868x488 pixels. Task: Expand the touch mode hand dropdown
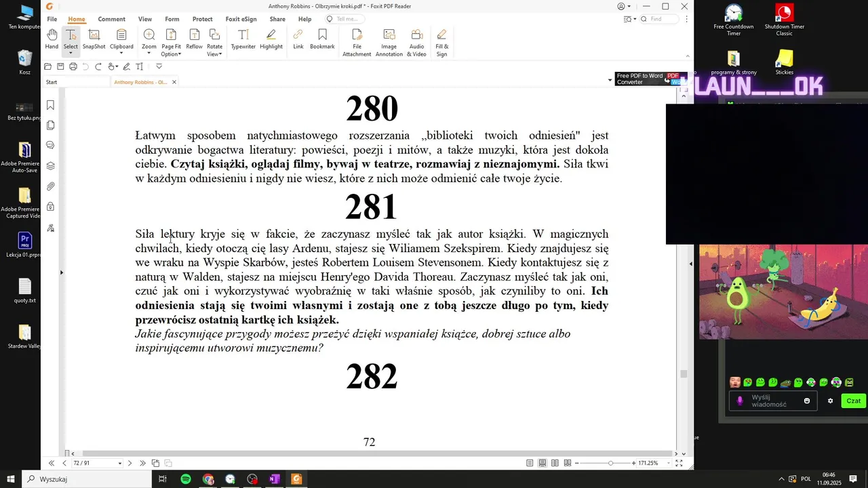[x=117, y=66]
